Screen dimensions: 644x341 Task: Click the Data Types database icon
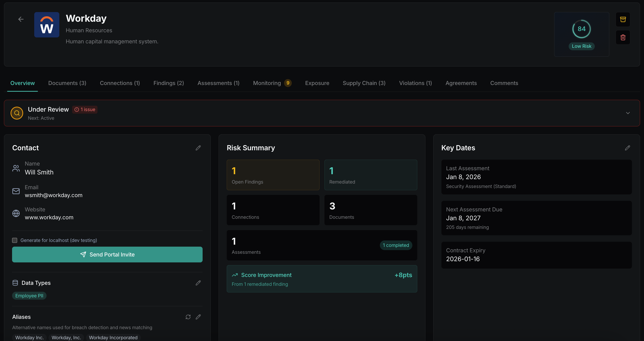(15, 283)
